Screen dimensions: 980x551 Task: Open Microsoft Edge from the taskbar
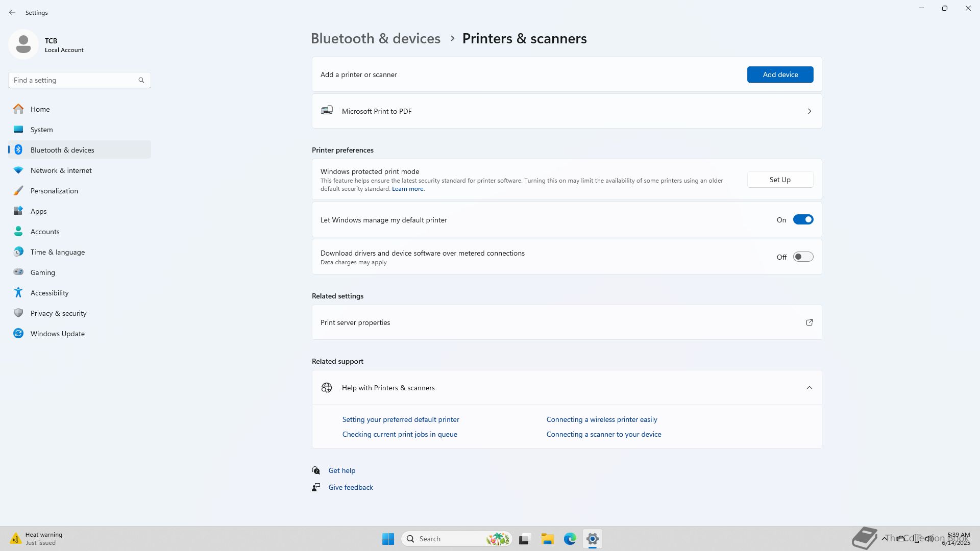(570, 539)
